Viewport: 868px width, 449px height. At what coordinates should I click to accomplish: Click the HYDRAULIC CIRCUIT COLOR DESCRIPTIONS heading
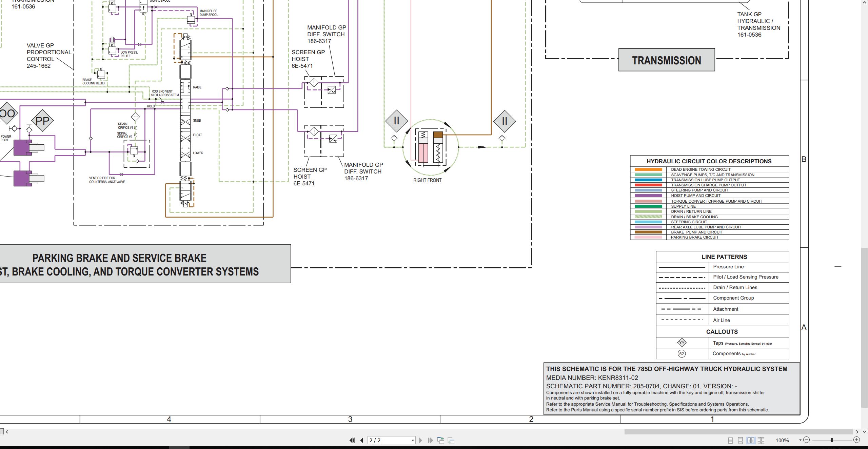[709, 161]
